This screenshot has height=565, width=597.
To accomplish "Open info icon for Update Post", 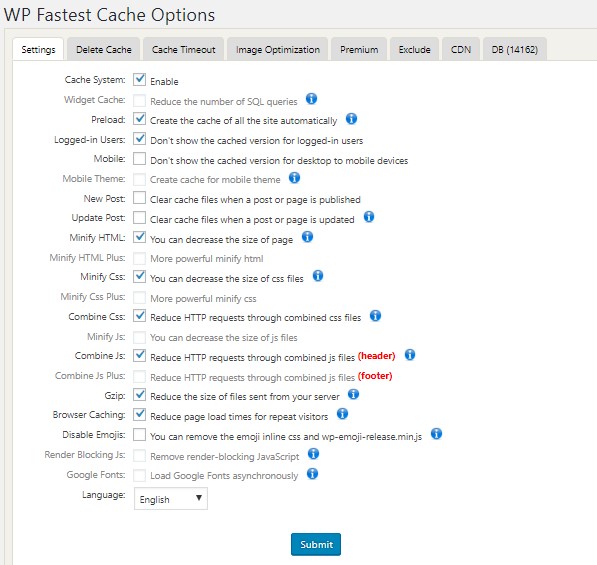I will click(369, 217).
